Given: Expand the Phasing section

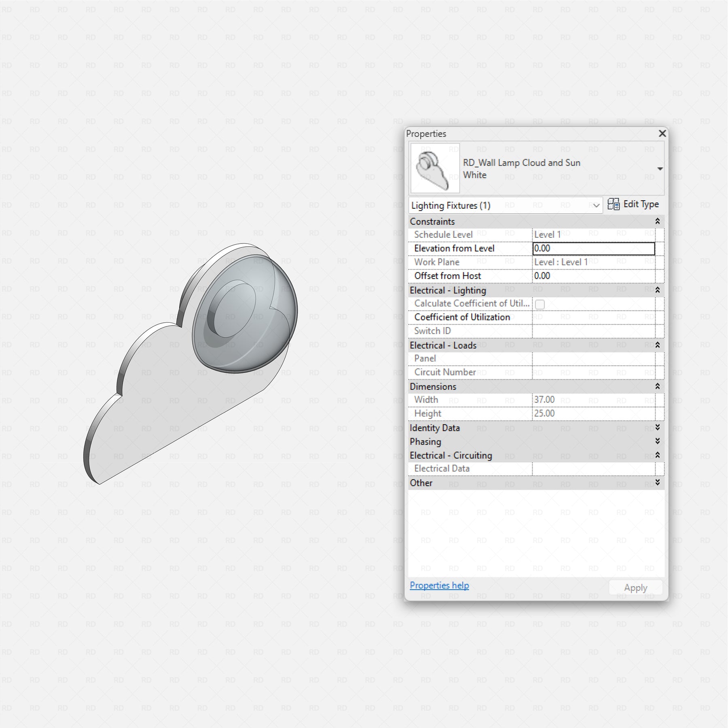Looking at the screenshot, I should 657,441.
